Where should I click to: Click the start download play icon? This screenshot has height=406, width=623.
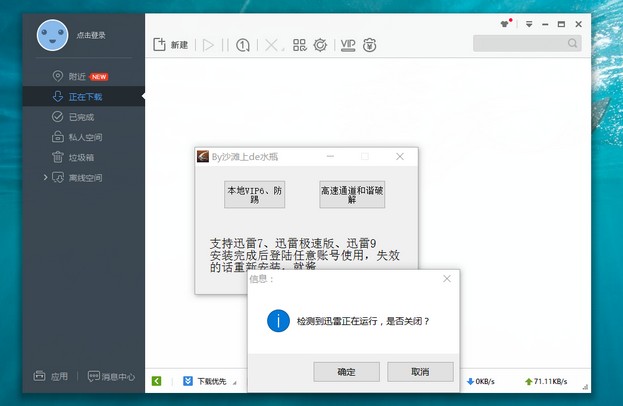(x=208, y=45)
